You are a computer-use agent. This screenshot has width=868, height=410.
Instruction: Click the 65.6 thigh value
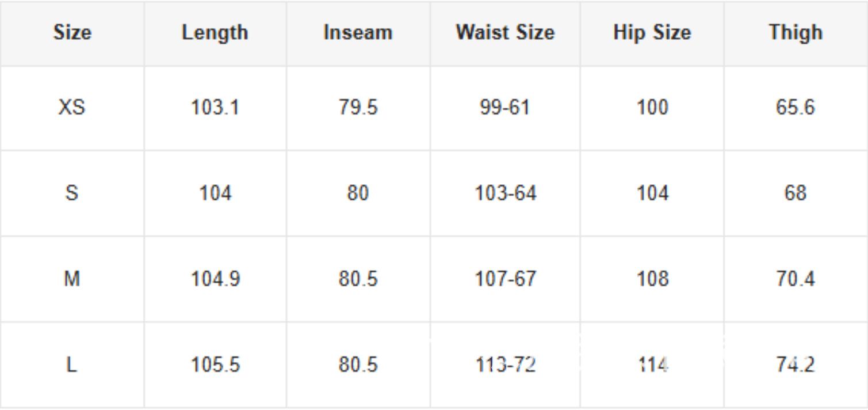pyautogui.click(x=796, y=108)
